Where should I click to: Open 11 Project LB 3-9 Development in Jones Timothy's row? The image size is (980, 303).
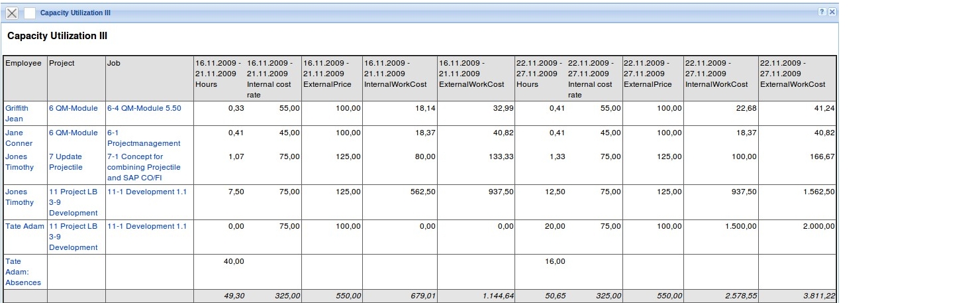coord(73,202)
